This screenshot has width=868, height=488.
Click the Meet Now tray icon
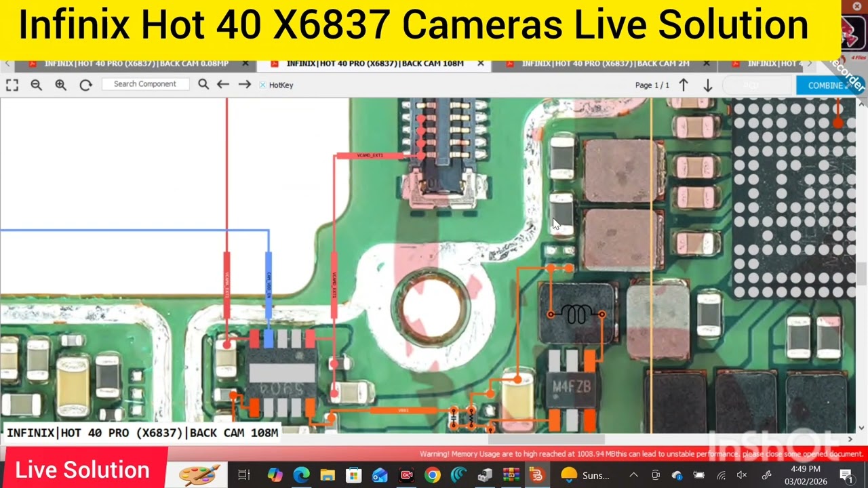pyautogui.click(x=655, y=475)
